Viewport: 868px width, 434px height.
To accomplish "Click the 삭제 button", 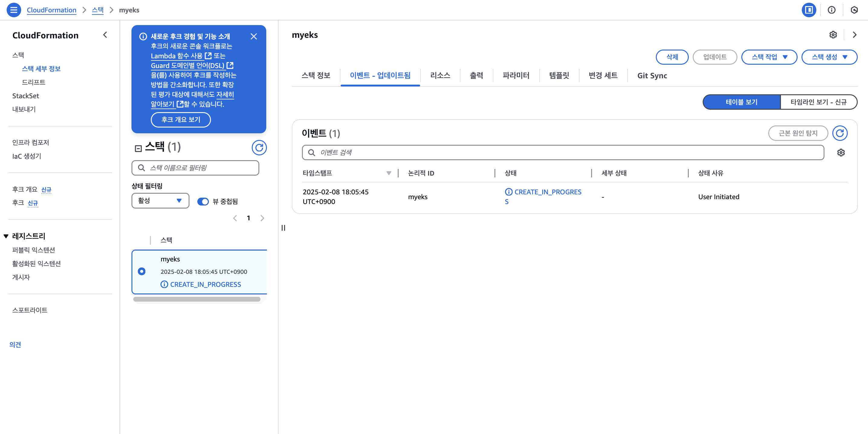I will click(672, 57).
